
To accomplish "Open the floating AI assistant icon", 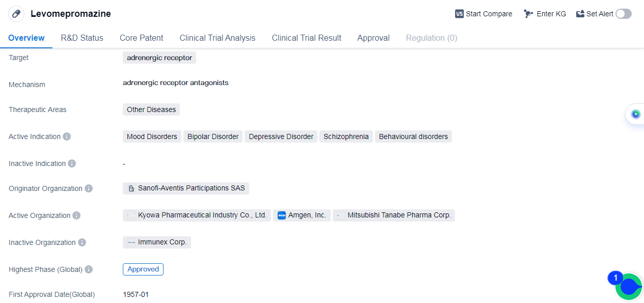I will coord(635,114).
